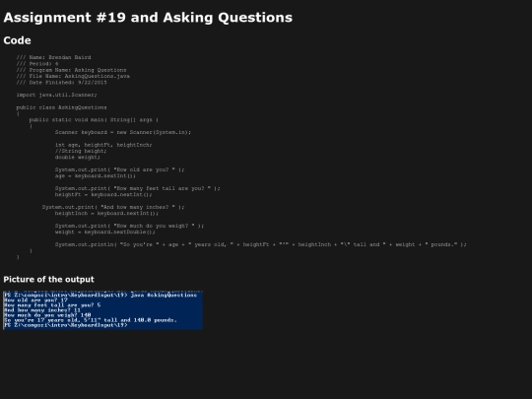The image size is (532, 399).
Task: Click the "How many feet tall" print statement
Action: (137, 188)
